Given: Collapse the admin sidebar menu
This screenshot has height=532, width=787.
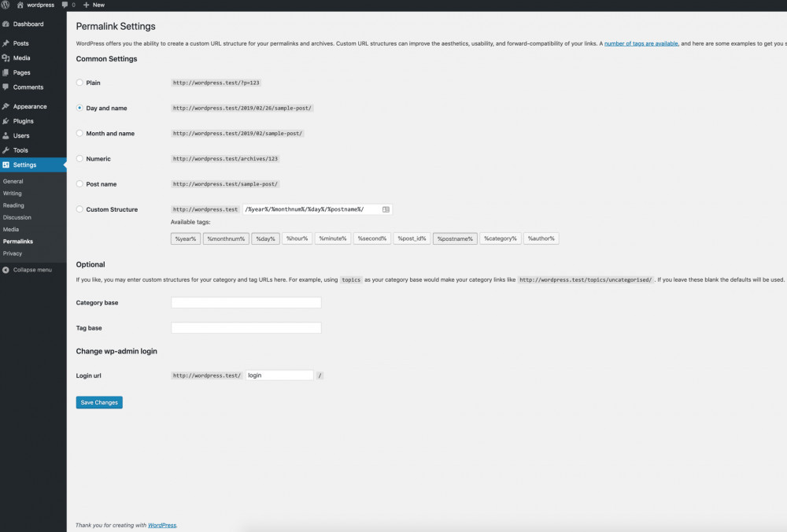Looking at the screenshot, I should point(27,269).
